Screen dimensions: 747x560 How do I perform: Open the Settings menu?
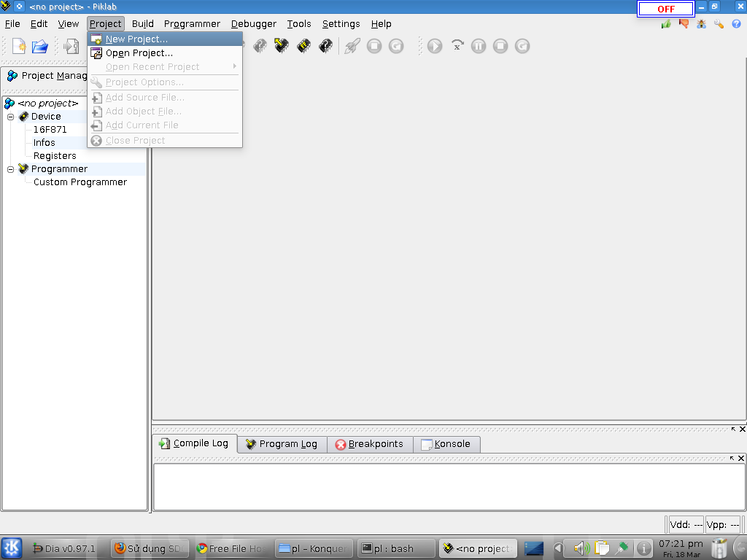point(341,24)
